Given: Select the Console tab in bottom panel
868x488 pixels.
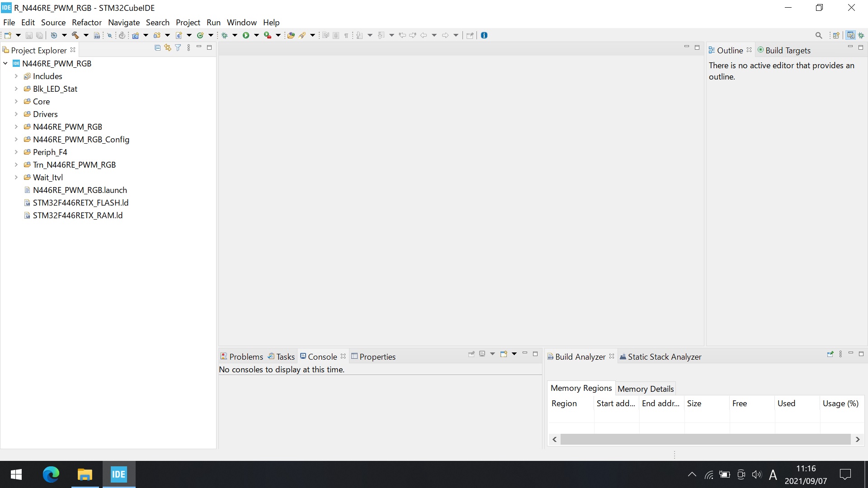Looking at the screenshot, I should tap(322, 357).
